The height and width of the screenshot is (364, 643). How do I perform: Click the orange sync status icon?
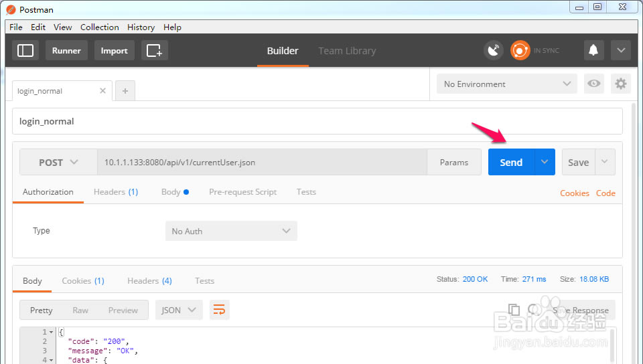[520, 50]
